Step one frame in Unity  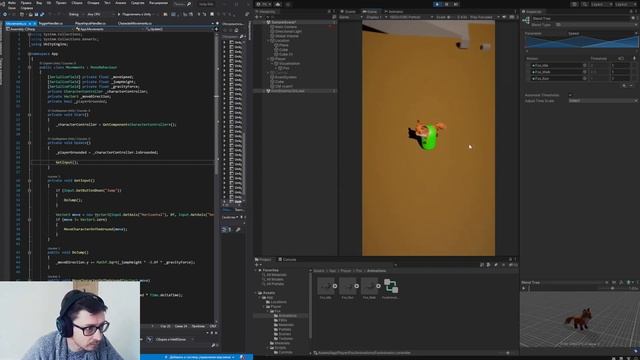[456, 4]
